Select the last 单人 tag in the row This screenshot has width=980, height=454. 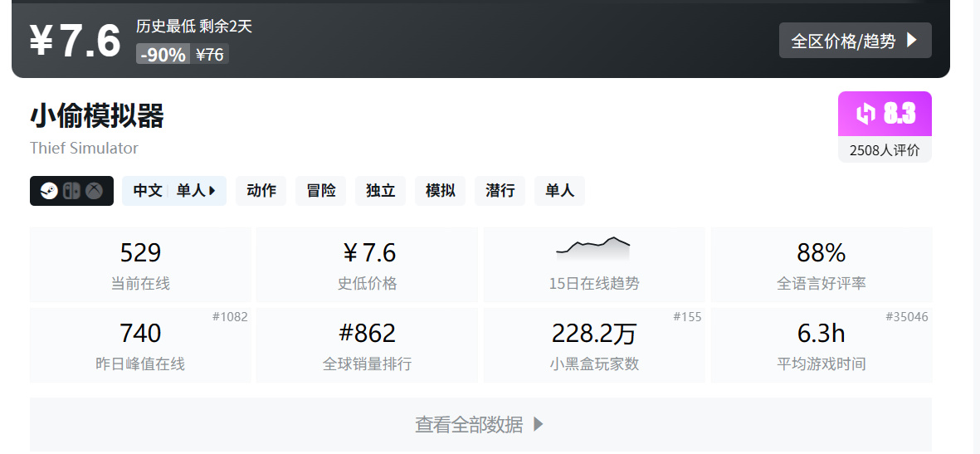click(559, 191)
